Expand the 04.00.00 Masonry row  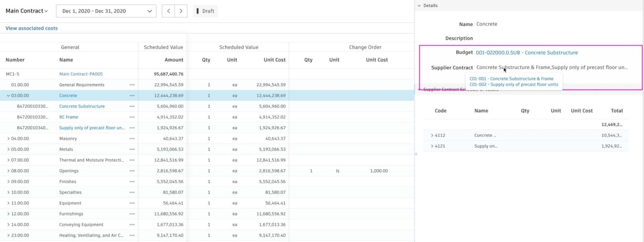[x=8, y=139]
